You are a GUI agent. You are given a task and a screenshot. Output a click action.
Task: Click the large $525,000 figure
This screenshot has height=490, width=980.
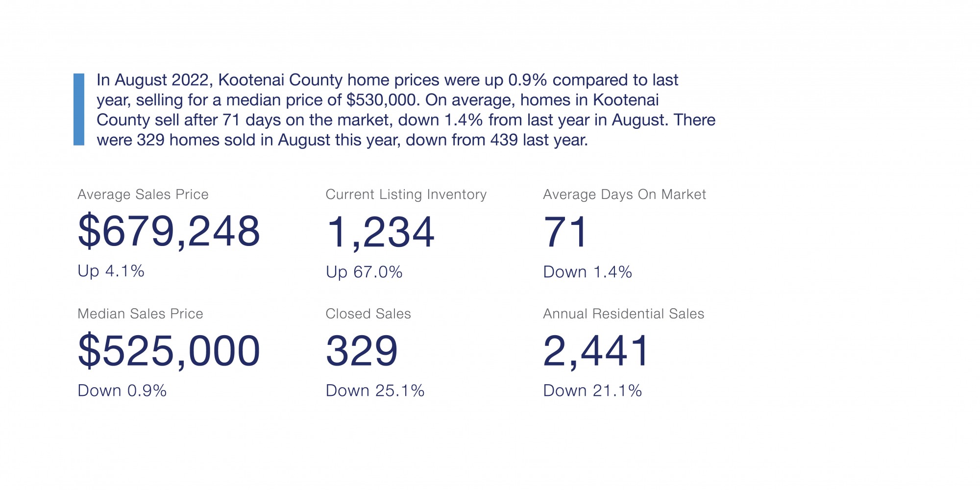pos(169,351)
